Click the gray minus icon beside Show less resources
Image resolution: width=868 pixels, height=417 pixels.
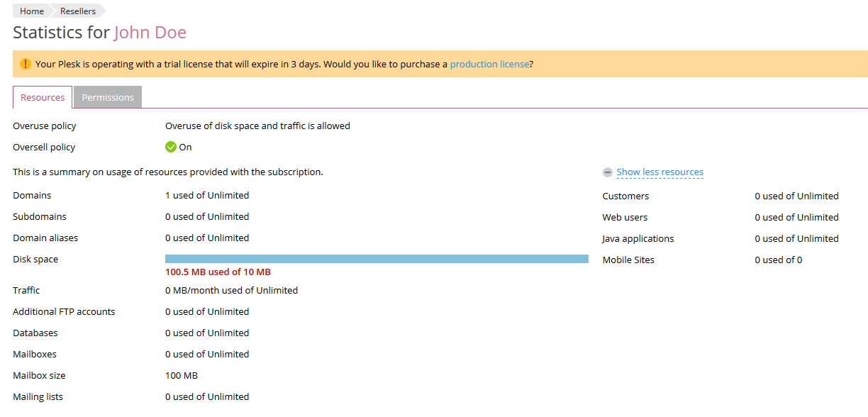pos(608,172)
